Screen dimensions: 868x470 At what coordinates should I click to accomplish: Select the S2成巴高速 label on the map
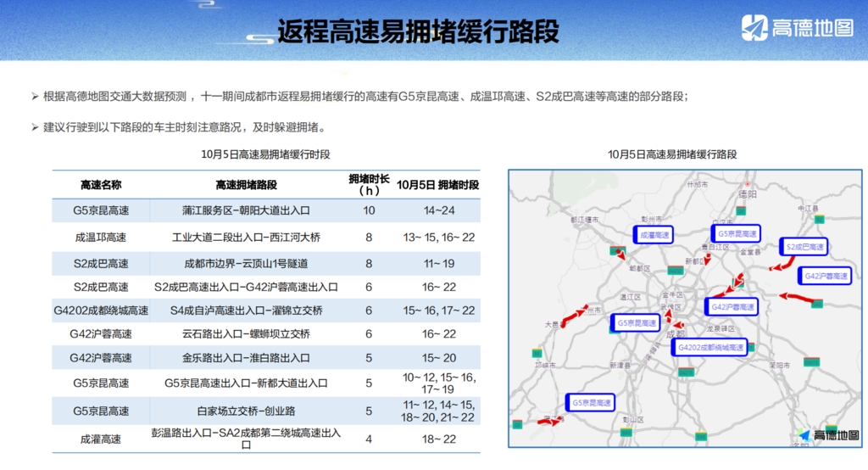click(x=804, y=247)
